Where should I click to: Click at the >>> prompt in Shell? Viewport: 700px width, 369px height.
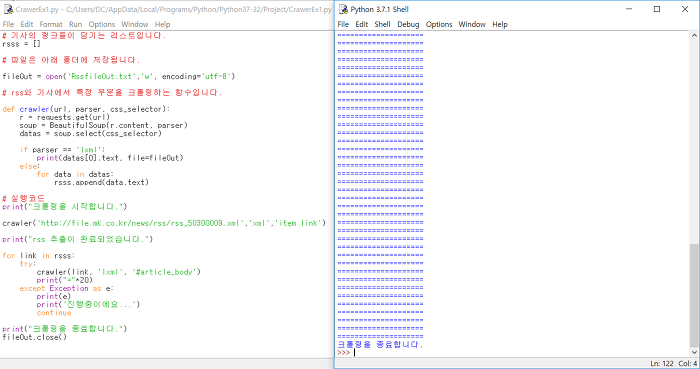tap(344, 352)
